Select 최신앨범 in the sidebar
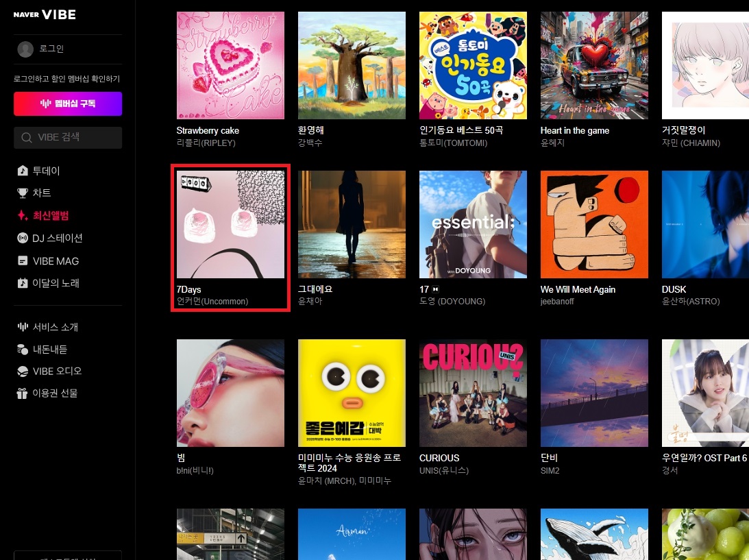This screenshot has height=560, width=749. pyautogui.click(x=51, y=215)
